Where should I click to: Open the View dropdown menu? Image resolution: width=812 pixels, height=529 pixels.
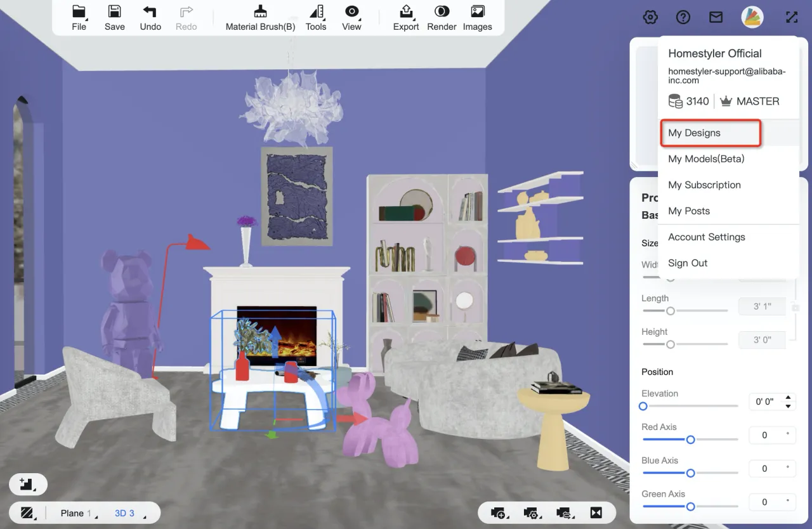(351, 17)
